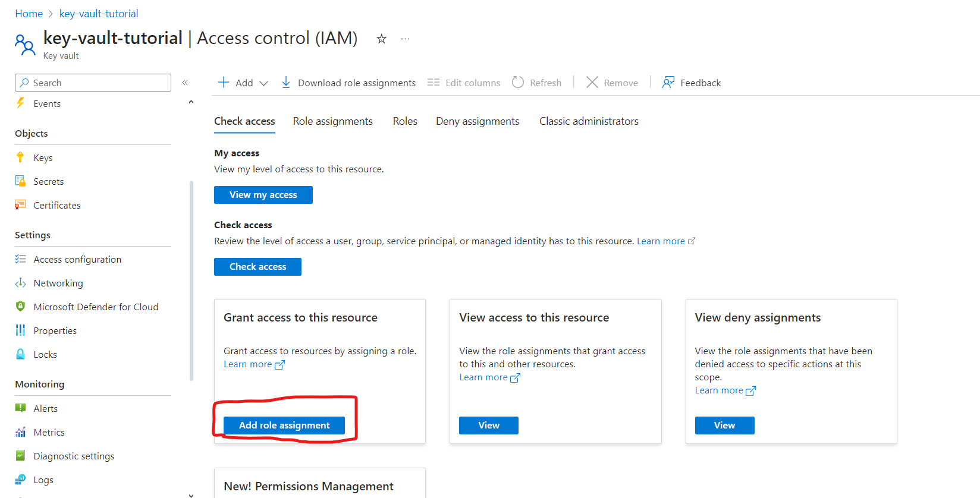980x498 pixels.
Task: Click the Alerts icon in sidebar
Action: [20, 408]
